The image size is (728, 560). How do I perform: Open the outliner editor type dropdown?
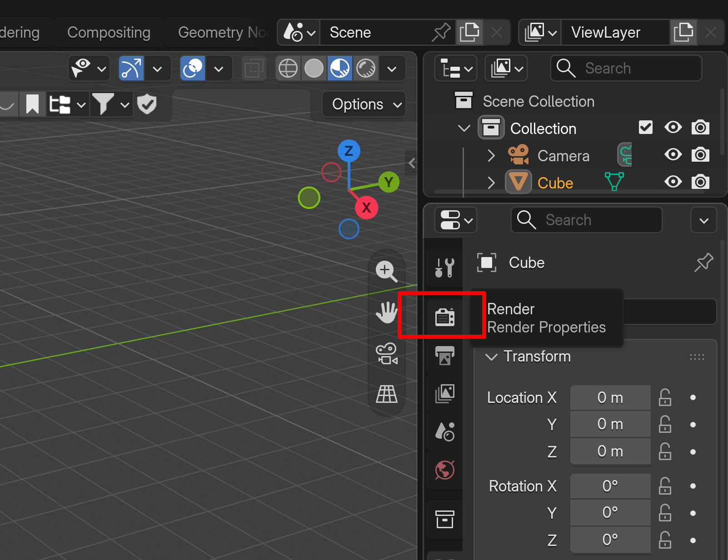(456, 69)
